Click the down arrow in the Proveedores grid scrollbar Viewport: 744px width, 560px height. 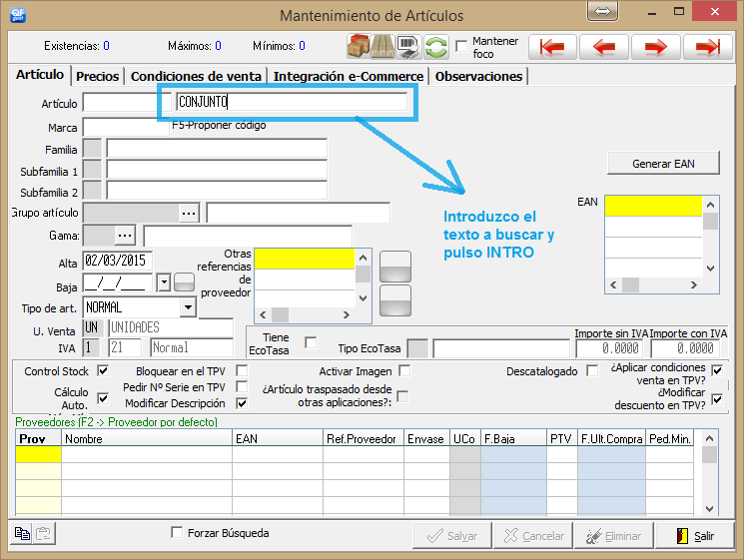click(709, 509)
